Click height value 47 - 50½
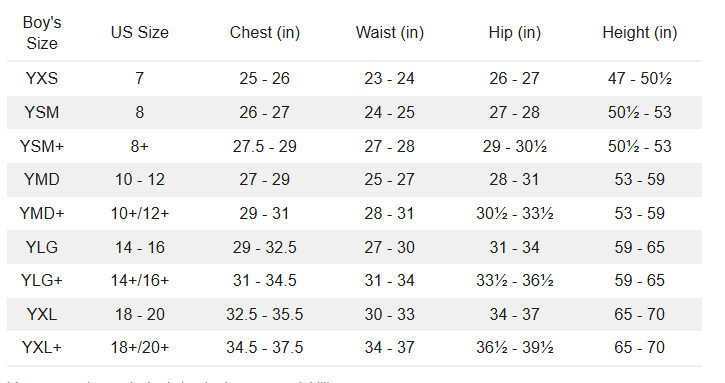The height and width of the screenshot is (383, 725). click(639, 78)
